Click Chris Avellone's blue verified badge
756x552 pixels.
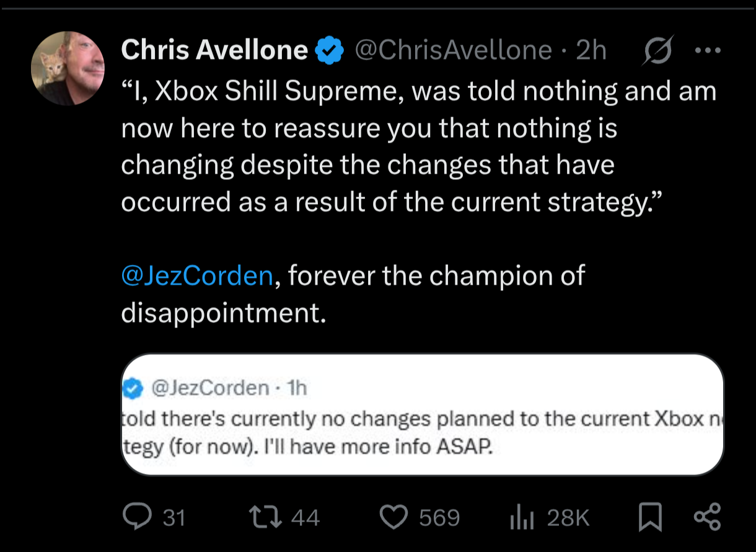coord(330,51)
